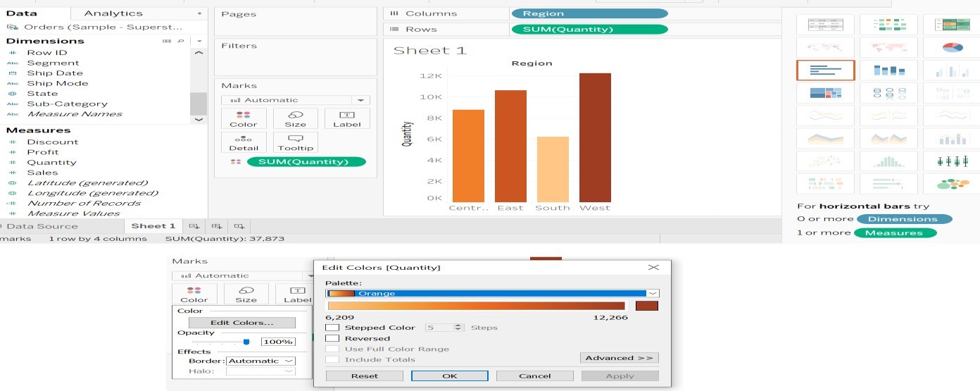
Task: Open the Tooltip card on Marks shelf
Action: (x=296, y=142)
